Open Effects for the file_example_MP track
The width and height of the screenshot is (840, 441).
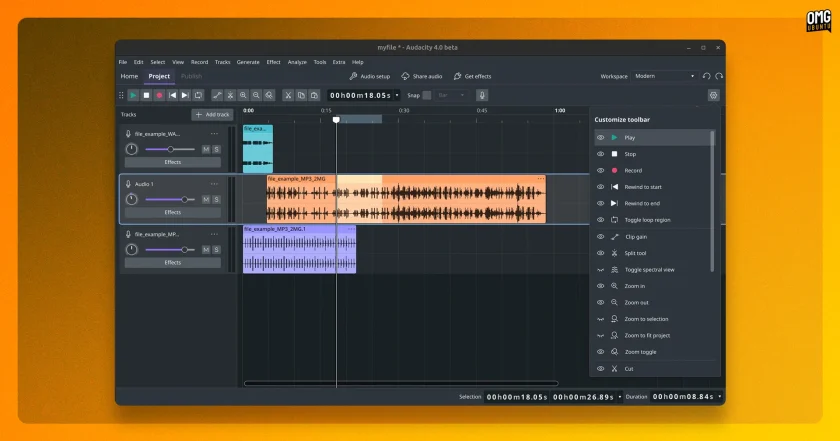point(172,263)
